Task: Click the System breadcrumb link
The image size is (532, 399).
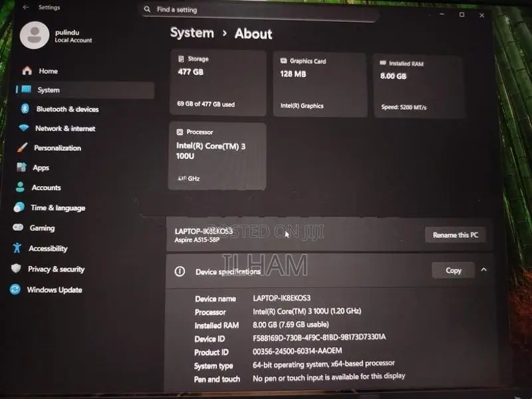Action: pos(192,33)
